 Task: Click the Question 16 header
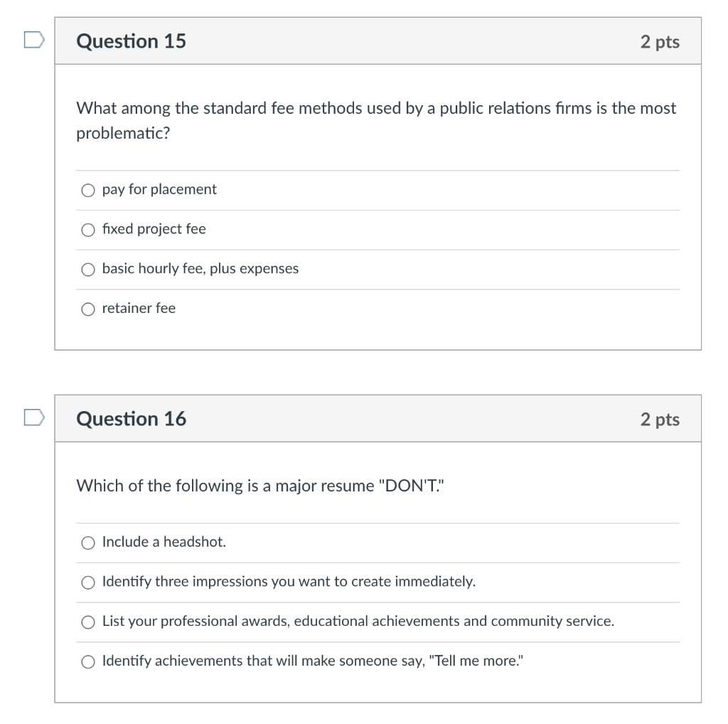click(131, 419)
